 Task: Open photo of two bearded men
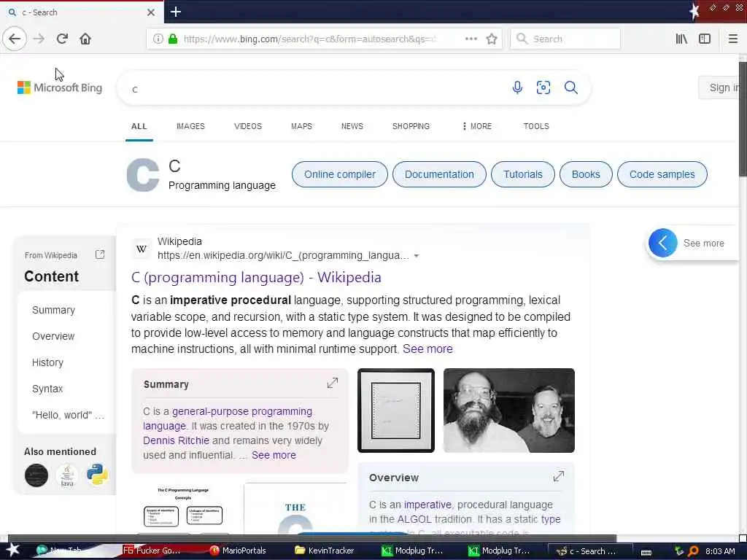[x=508, y=410]
